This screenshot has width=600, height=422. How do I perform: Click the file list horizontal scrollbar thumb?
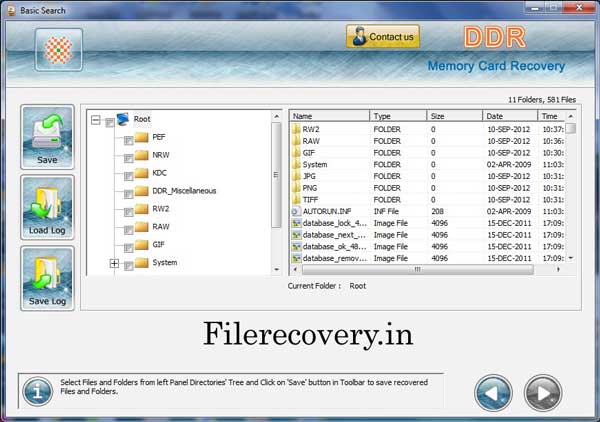(417, 269)
